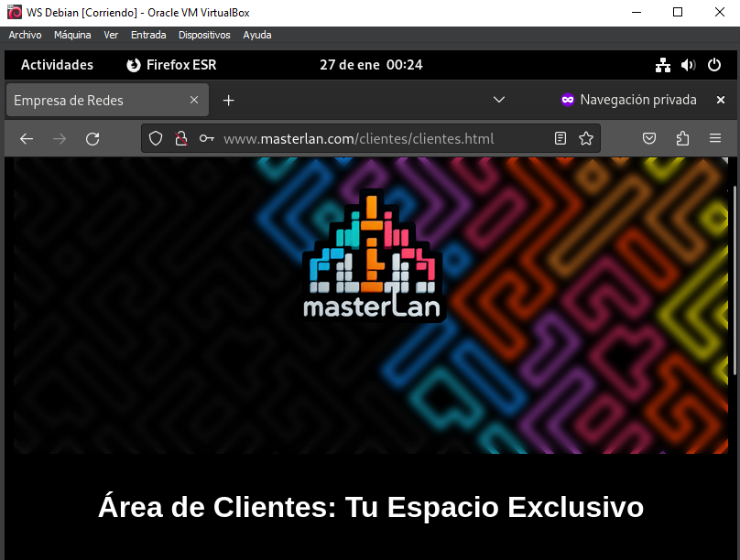Image resolution: width=740 pixels, height=560 pixels.
Task: Click the masterLan logo image
Action: (372, 254)
